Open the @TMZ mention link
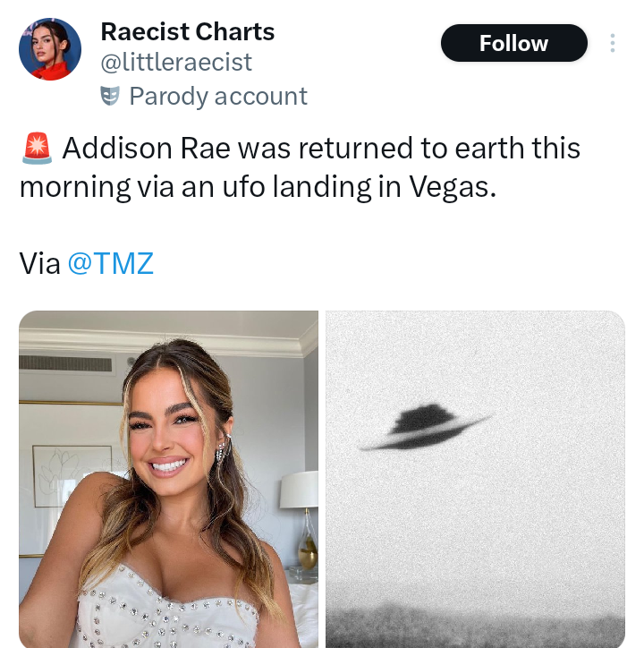Viewport: 644px width, 648px height. point(110,263)
